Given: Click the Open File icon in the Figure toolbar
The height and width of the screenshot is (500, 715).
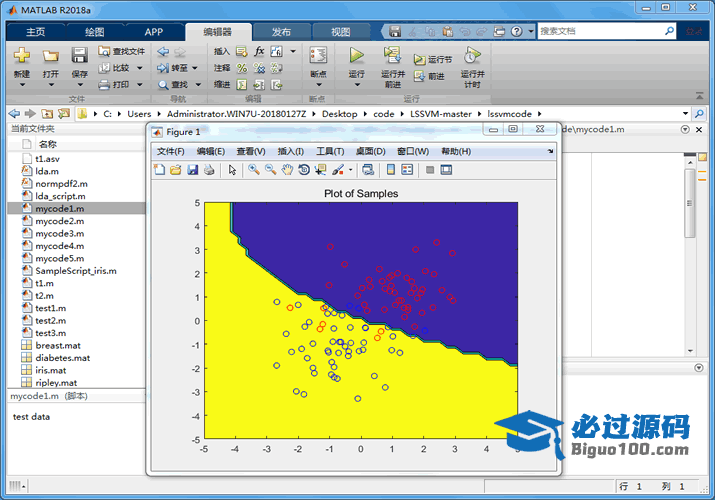Looking at the screenshot, I should [176, 170].
